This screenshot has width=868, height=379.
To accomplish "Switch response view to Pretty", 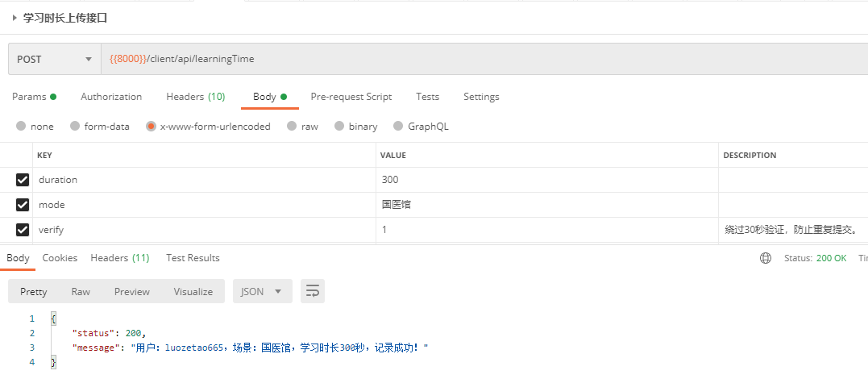I will [34, 291].
